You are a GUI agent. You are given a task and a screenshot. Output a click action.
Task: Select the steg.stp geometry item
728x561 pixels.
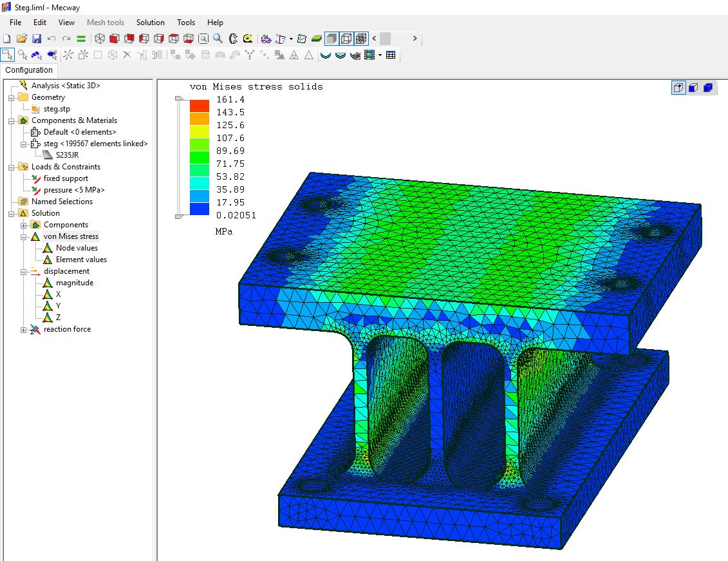click(57, 109)
